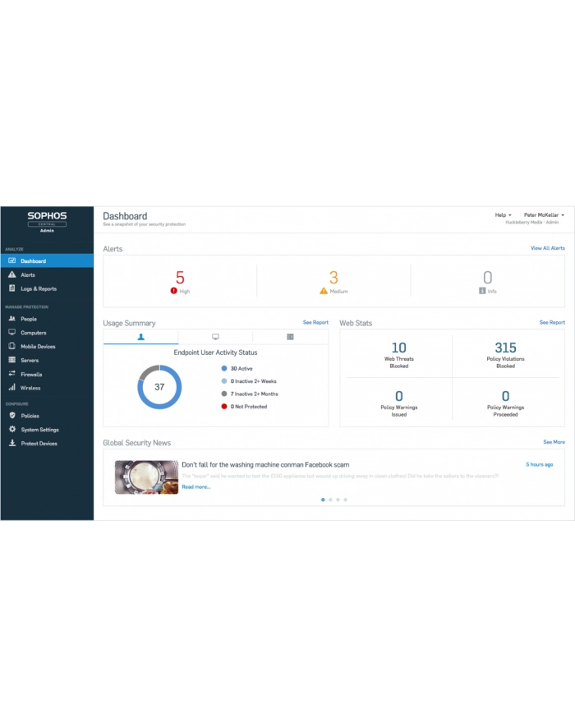
Task: Click the Read more... news link
Action: click(x=195, y=486)
